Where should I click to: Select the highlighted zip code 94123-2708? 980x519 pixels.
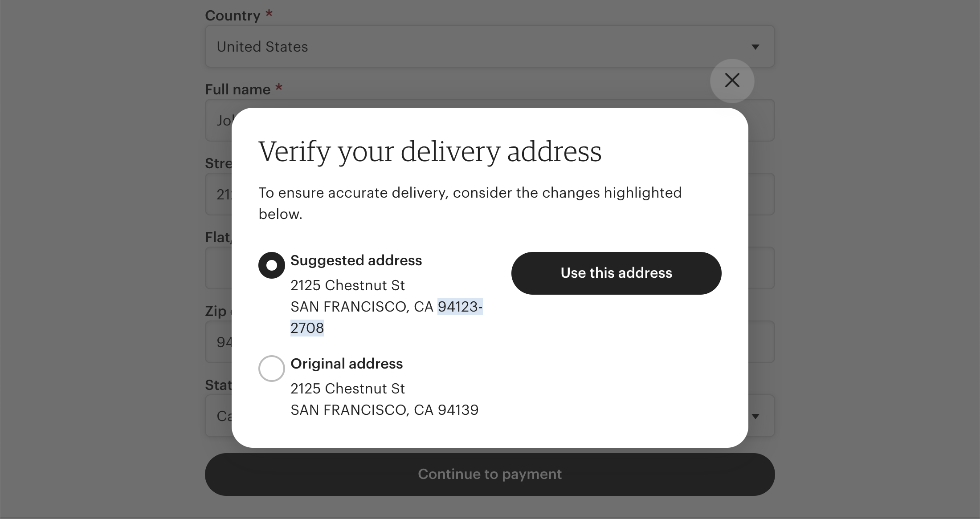coord(460,307)
